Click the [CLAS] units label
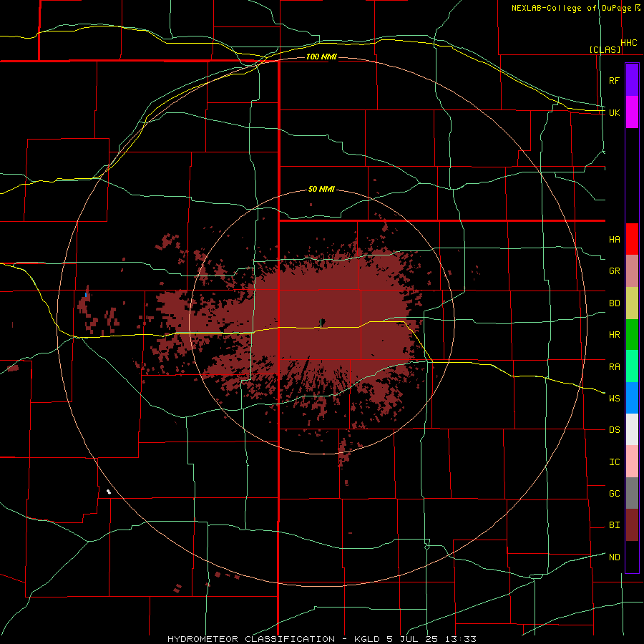The height and width of the screenshot is (644, 644). click(x=605, y=49)
